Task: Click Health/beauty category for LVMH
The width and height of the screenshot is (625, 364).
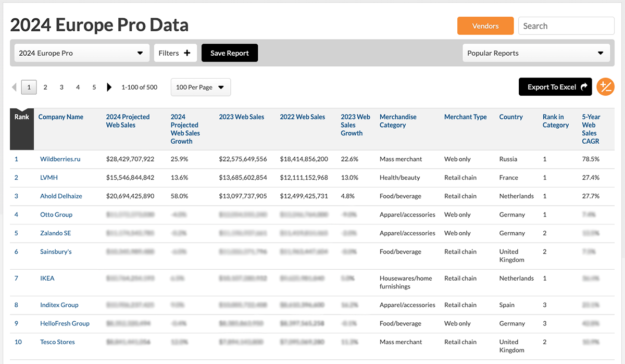Action: [400, 178]
